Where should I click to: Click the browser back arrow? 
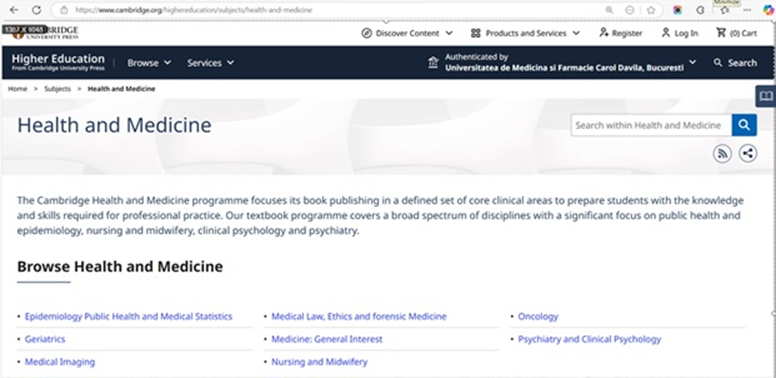[x=14, y=10]
